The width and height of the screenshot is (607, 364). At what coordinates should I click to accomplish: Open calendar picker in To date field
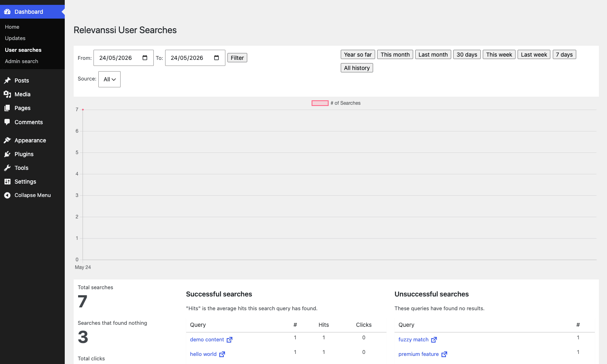click(216, 58)
